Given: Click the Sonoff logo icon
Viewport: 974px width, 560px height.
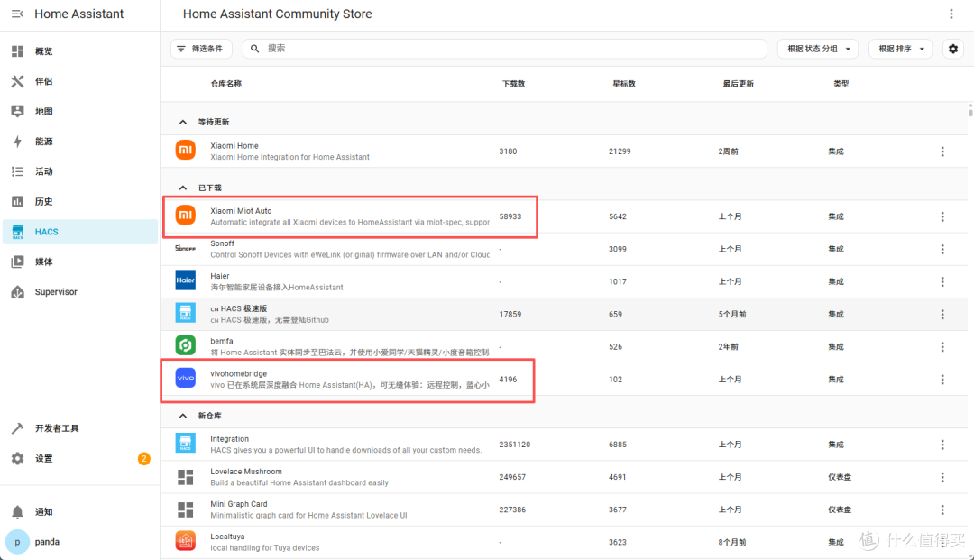Looking at the screenshot, I should [185, 248].
